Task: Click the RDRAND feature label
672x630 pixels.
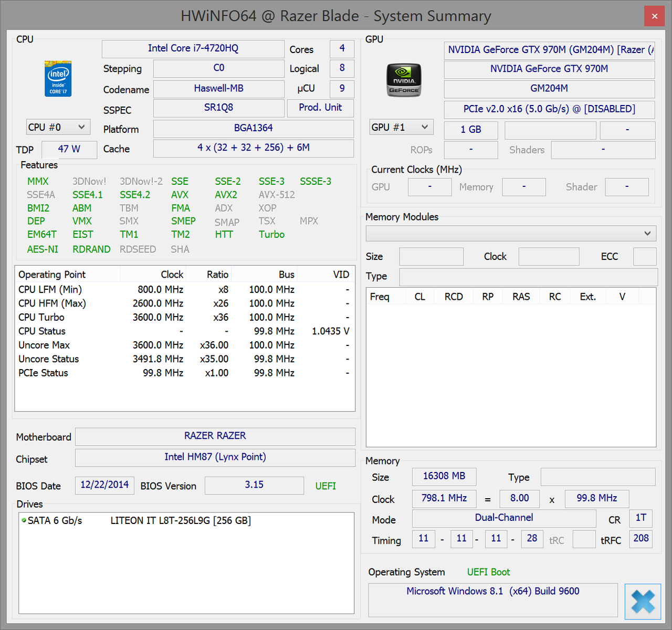Action: (x=91, y=249)
